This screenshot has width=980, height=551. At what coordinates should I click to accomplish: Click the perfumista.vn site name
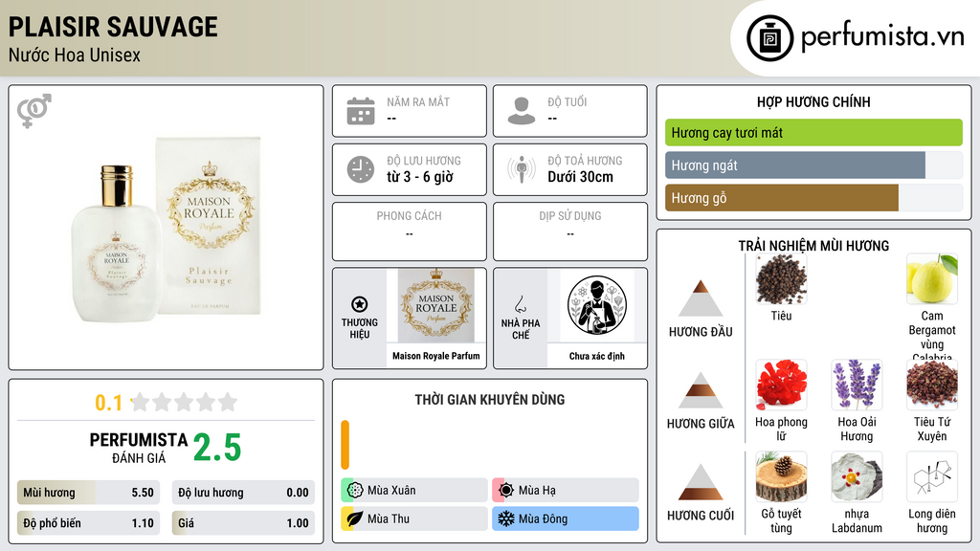(882, 36)
